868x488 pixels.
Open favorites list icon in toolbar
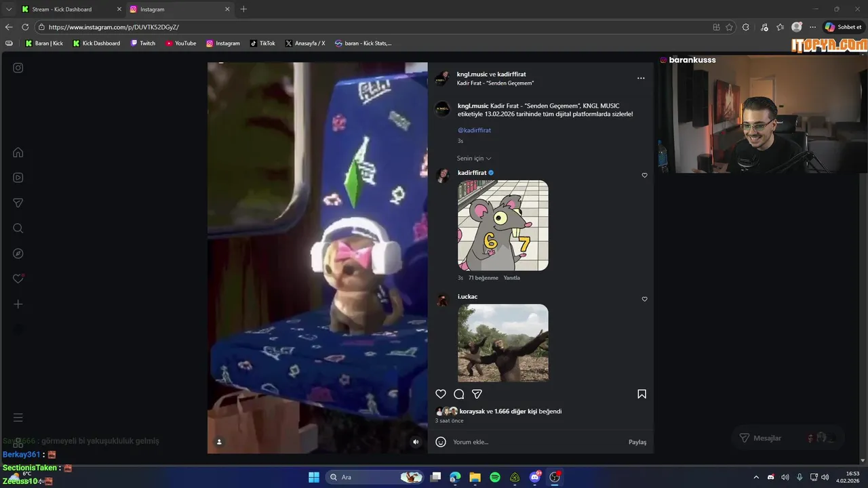[x=781, y=27]
